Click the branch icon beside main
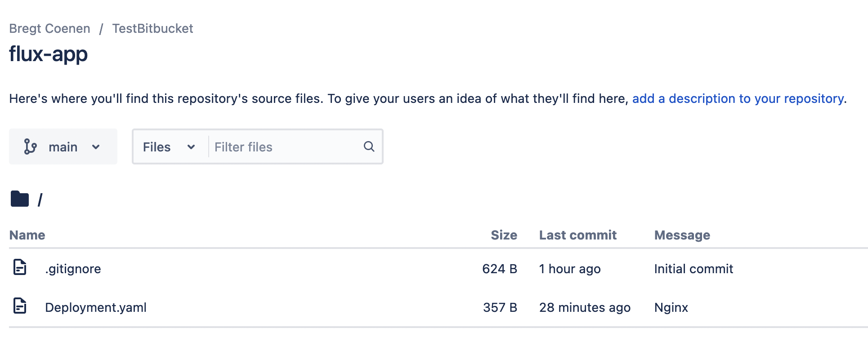Screen dimensions: 868x337 (x=30, y=147)
